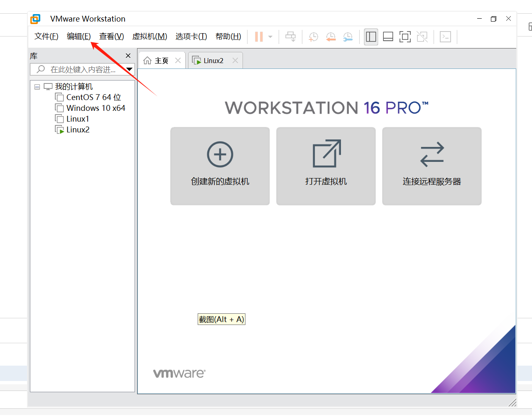Screen dimensions: 532x420
Task: Open the 帮助(H) menu
Action: (x=228, y=37)
